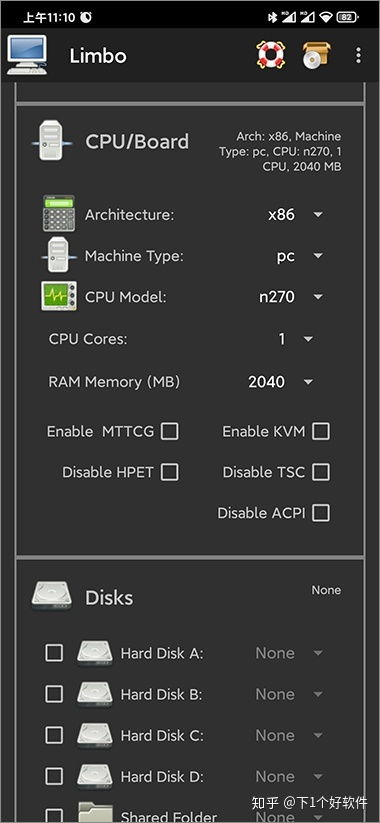Open the Architecture x86 dropdown

point(296,215)
